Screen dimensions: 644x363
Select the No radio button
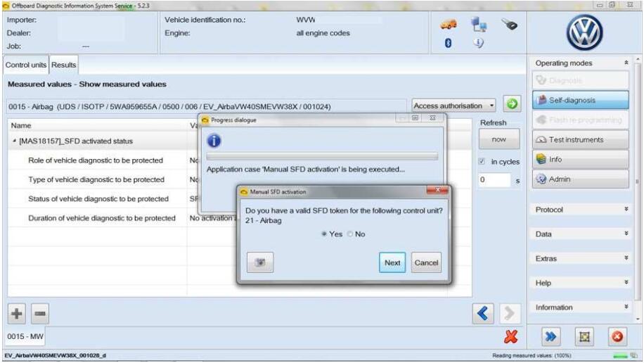(x=350, y=234)
